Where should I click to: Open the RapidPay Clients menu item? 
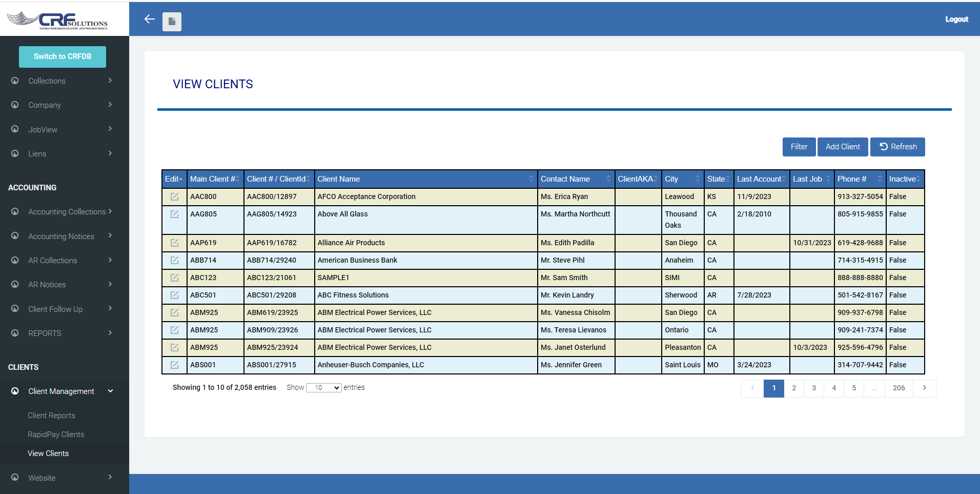pos(56,434)
